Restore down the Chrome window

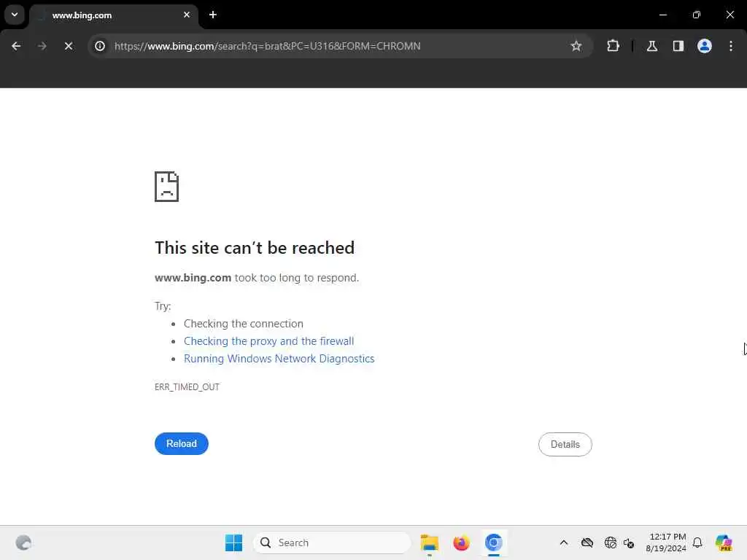[x=697, y=15]
